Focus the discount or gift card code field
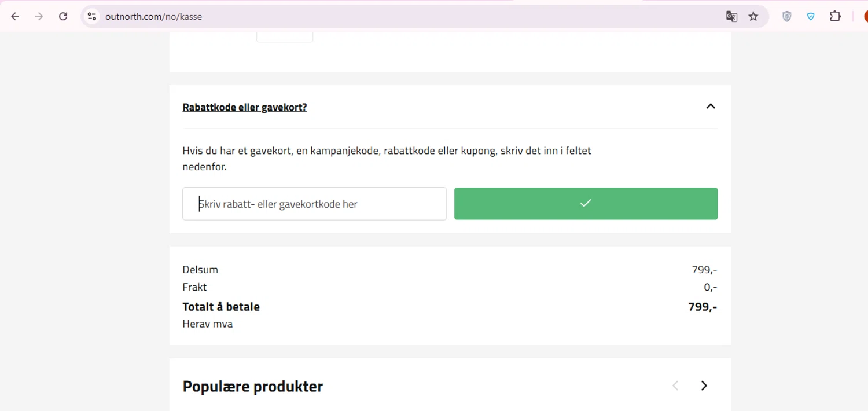This screenshot has width=868, height=411. click(x=314, y=204)
